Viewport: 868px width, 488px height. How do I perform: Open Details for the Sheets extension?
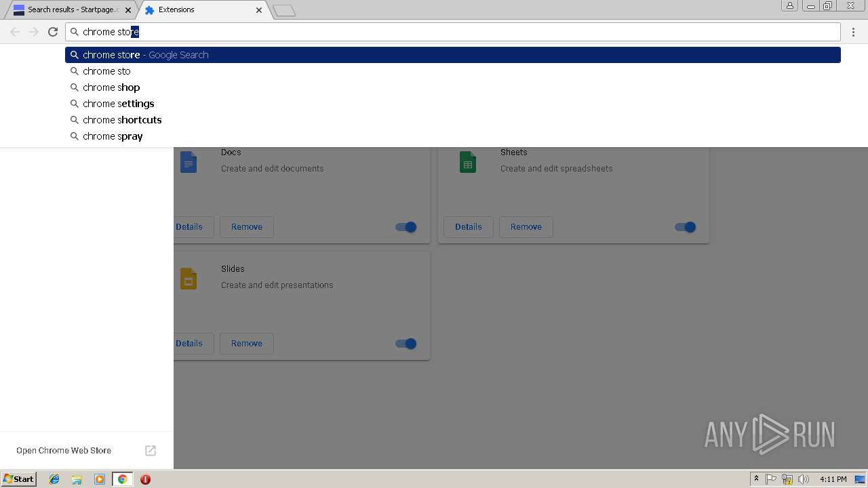click(x=469, y=227)
